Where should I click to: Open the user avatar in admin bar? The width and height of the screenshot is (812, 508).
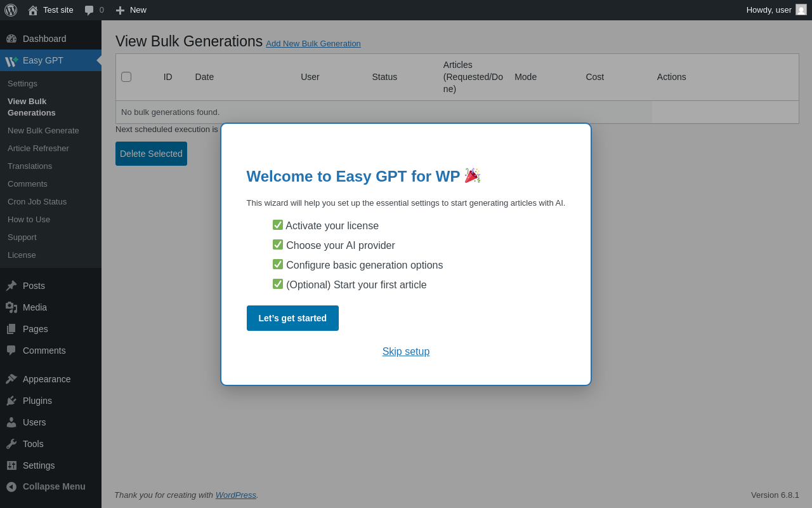pos(801,10)
